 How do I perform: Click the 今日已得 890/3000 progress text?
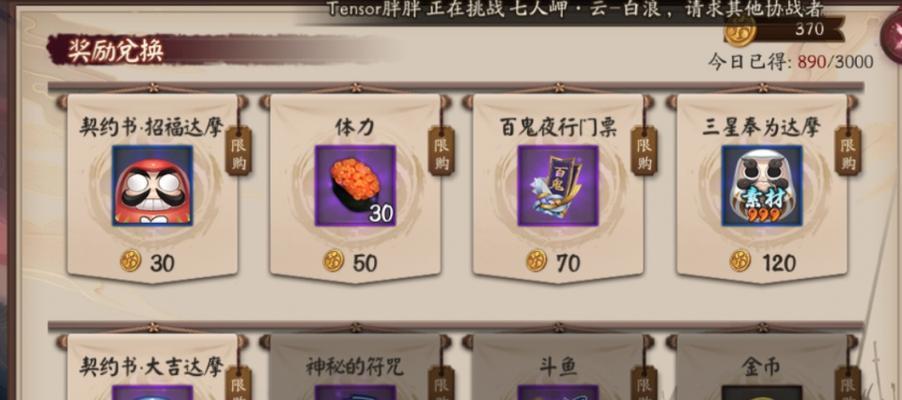click(790, 62)
